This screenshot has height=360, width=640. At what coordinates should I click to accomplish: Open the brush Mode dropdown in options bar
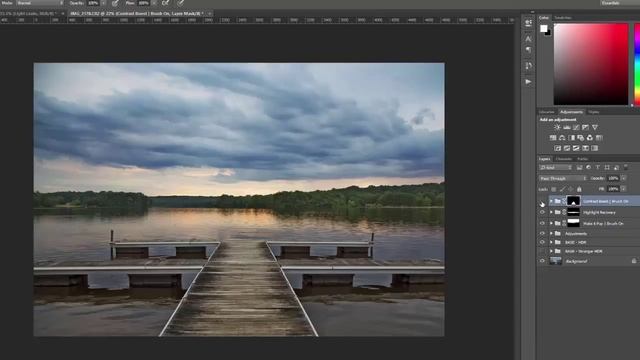pos(40,3)
